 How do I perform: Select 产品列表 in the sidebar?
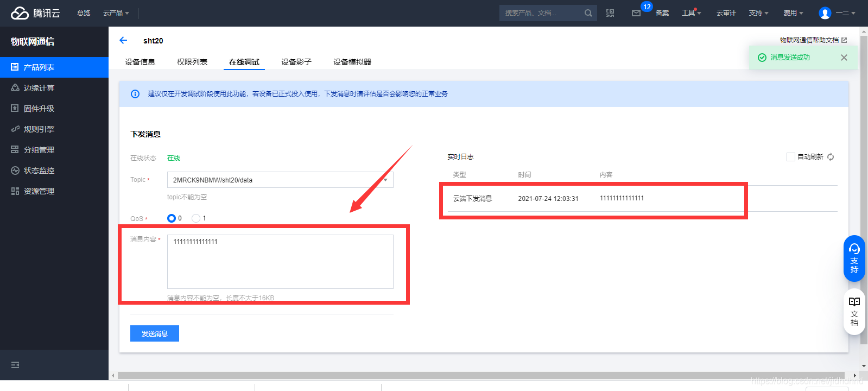click(x=54, y=67)
